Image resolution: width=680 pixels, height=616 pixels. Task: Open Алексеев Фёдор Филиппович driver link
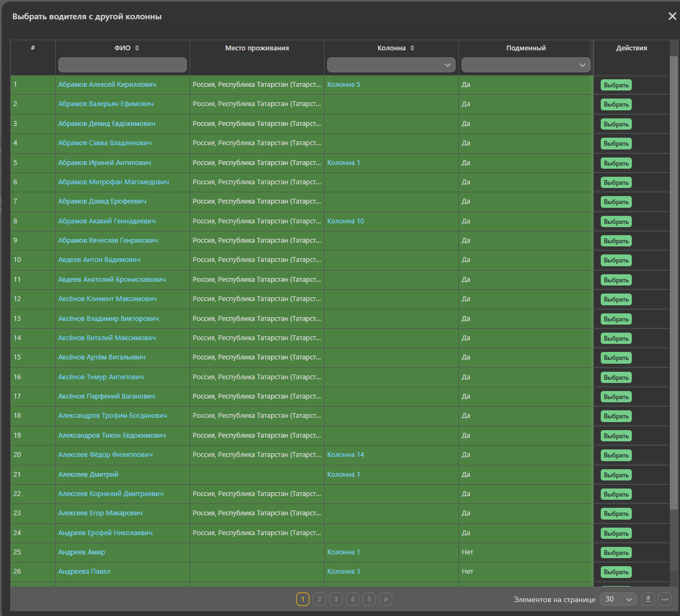tap(105, 455)
